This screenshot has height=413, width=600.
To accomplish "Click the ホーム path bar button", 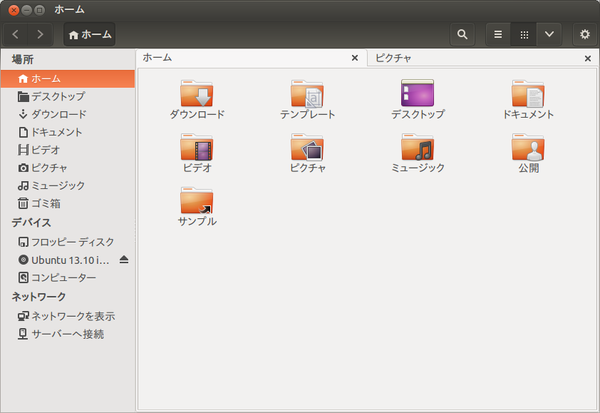I will (x=90, y=34).
